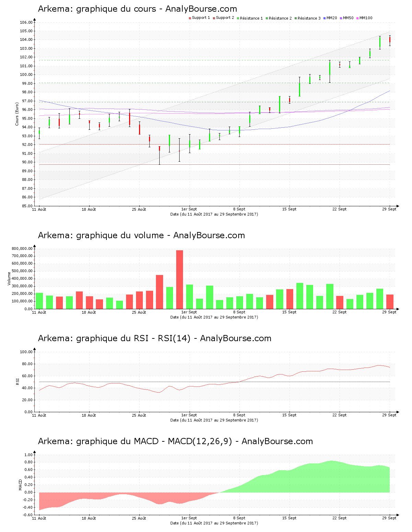Click the "15 Sept" date label under the RSI chart
Screen dimensions: 412x532
[x=289, y=415]
